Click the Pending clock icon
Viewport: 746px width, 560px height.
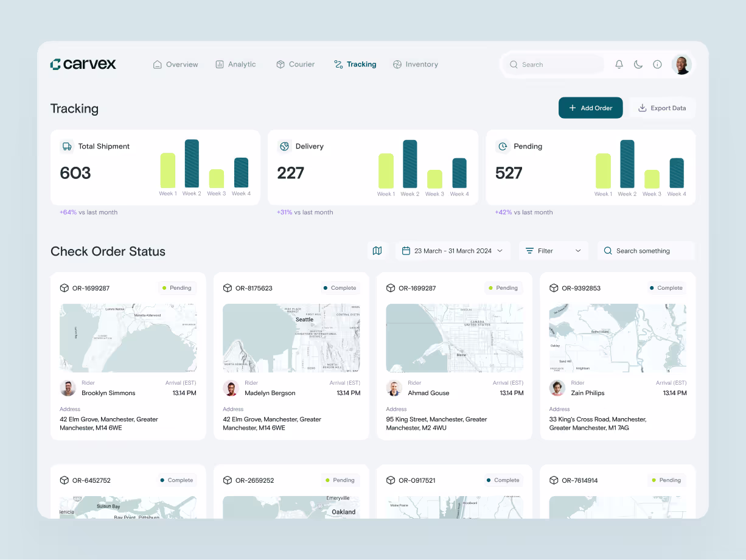pos(503,146)
